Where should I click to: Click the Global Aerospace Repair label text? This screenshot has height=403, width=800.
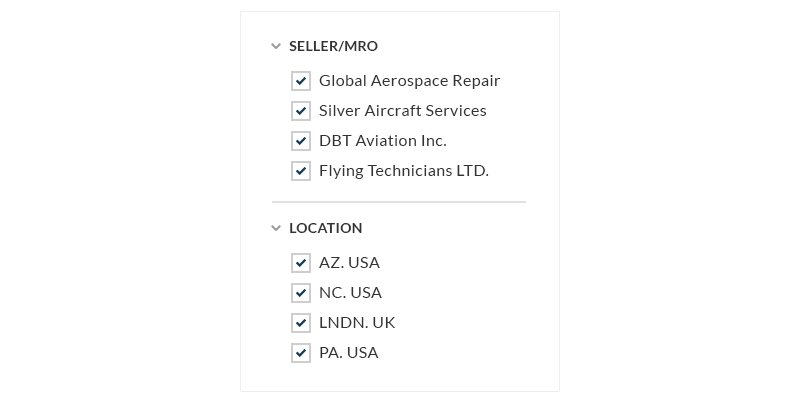pyautogui.click(x=410, y=81)
